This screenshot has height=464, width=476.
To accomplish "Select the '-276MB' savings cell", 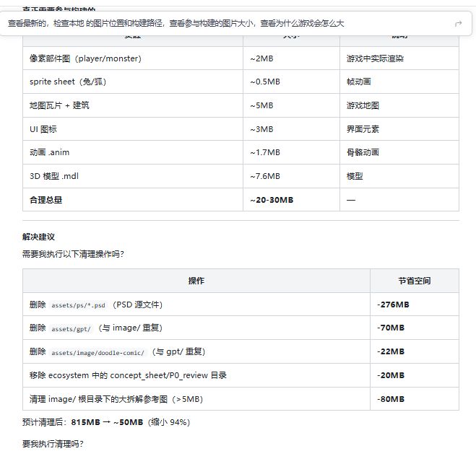I will point(415,305).
